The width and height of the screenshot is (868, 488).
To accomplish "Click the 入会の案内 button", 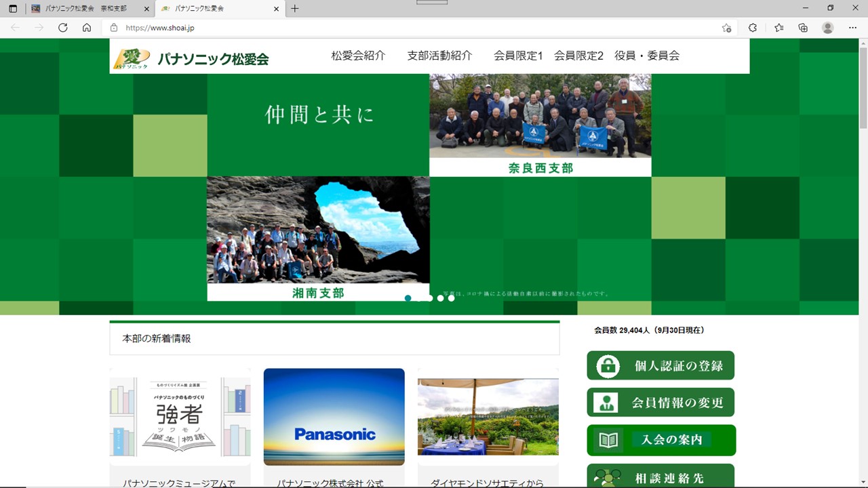I will point(660,440).
